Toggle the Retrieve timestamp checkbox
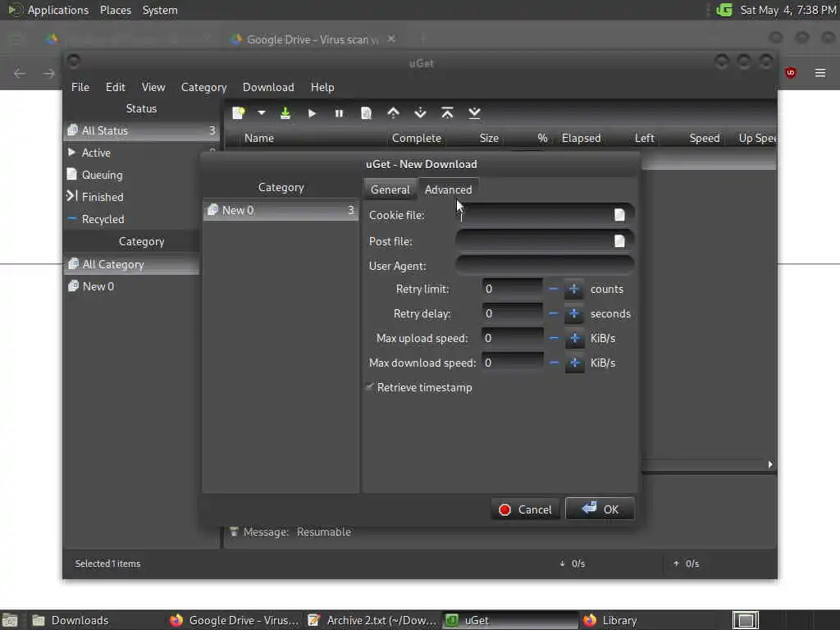Image resolution: width=840 pixels, height=630 pixels. pyautogui.click(x=370, y=387)
